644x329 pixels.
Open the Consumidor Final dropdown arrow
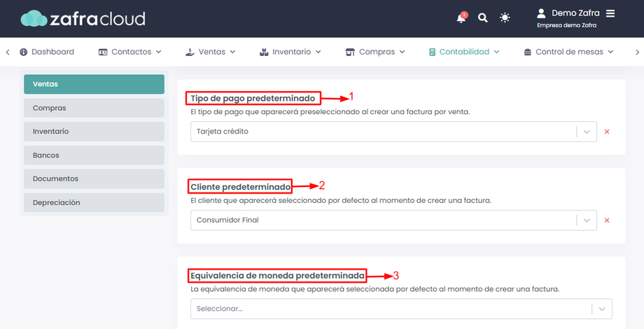click(x=587, y=220)
